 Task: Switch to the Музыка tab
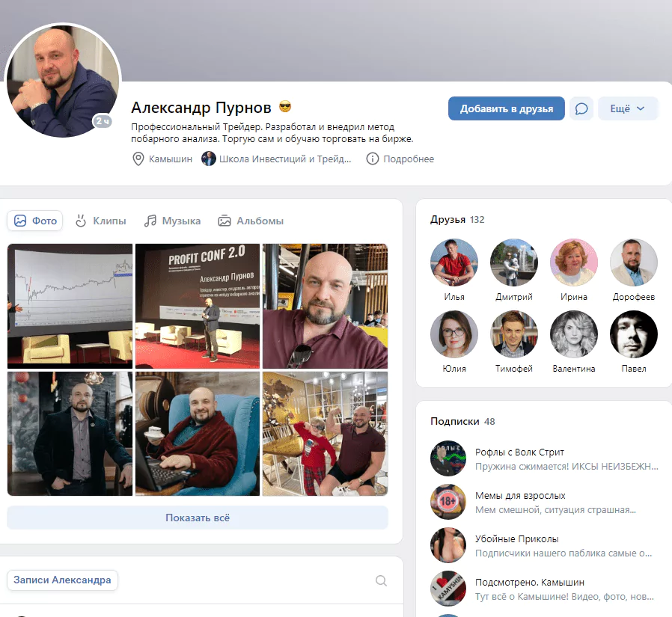[172, 221]
